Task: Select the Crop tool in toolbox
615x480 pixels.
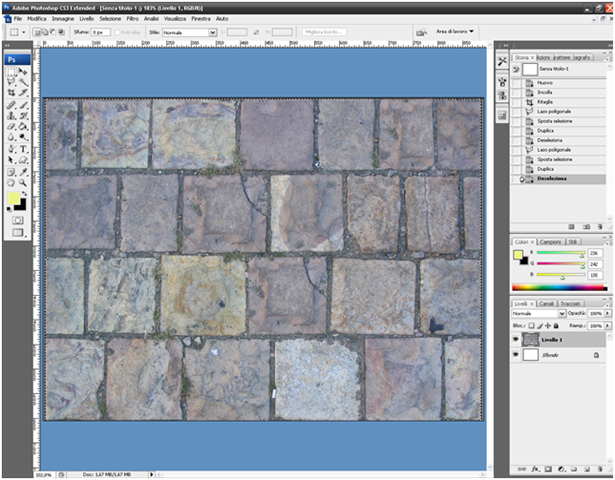Action: click(11, 93)
